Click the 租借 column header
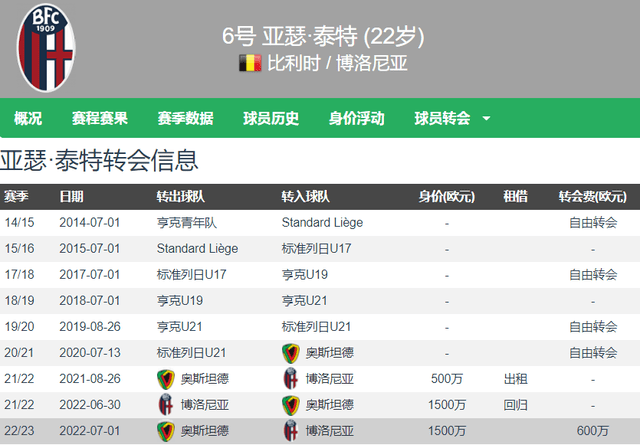The height and width of the screenshot is (445, 640). (516, 197)
